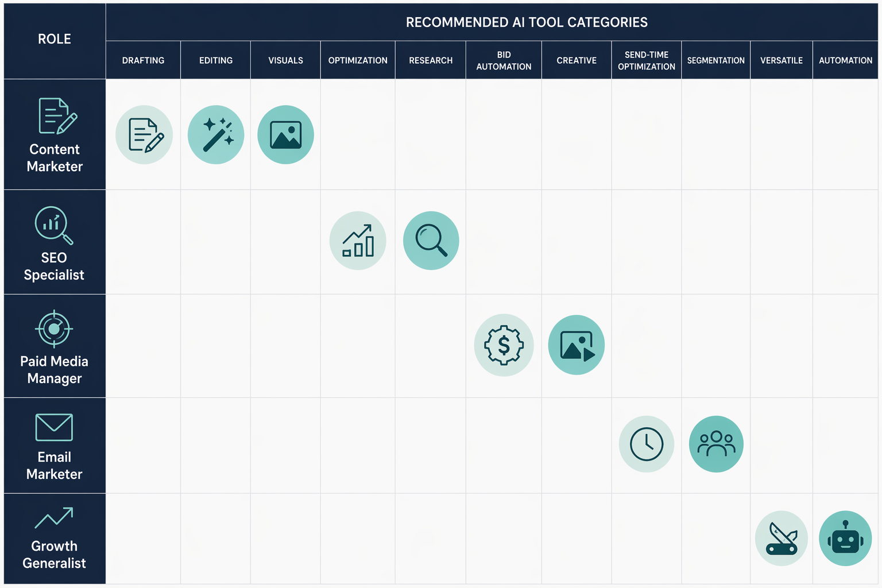Select the Editing magic wand icon
882x588 pixels.
point(216,135)
